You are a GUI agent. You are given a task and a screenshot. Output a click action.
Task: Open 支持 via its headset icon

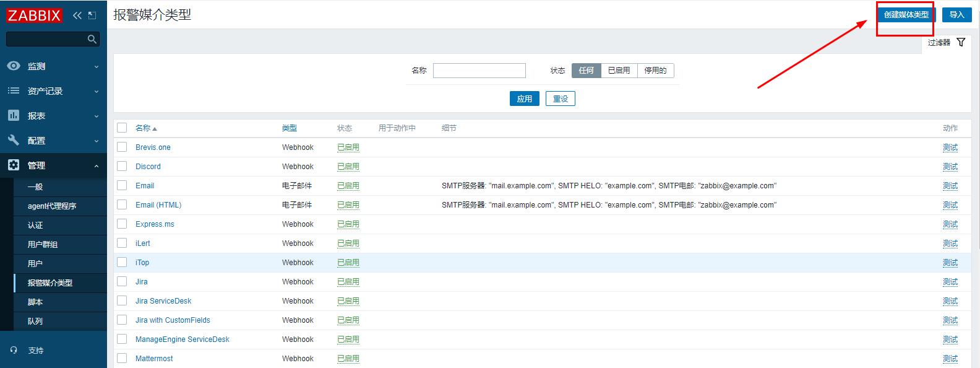(14, 350)
